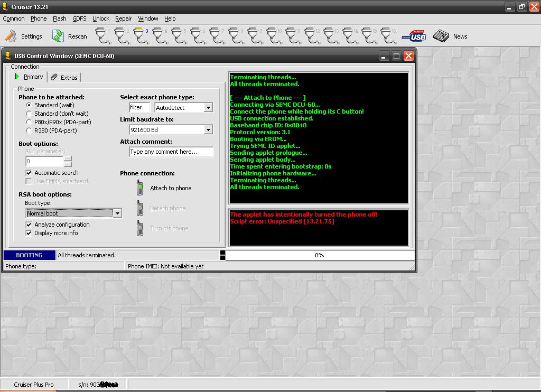Click the ACB parameter field
The height and width of the screenshot is (392, 541).
[x=44, y=161]
